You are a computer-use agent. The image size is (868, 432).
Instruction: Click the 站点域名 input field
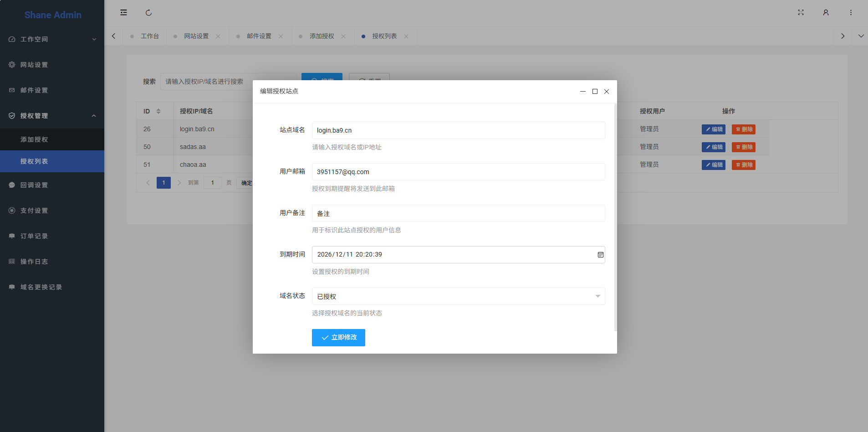(458, 130)
